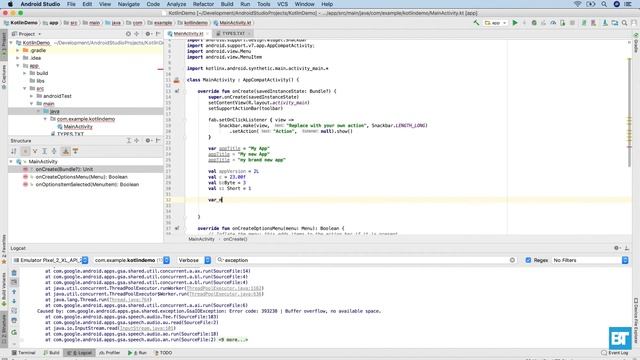Open the com.example.kotlindemo process dropdown
Viewport: 640px width, 360px height.
pos(132,260)
